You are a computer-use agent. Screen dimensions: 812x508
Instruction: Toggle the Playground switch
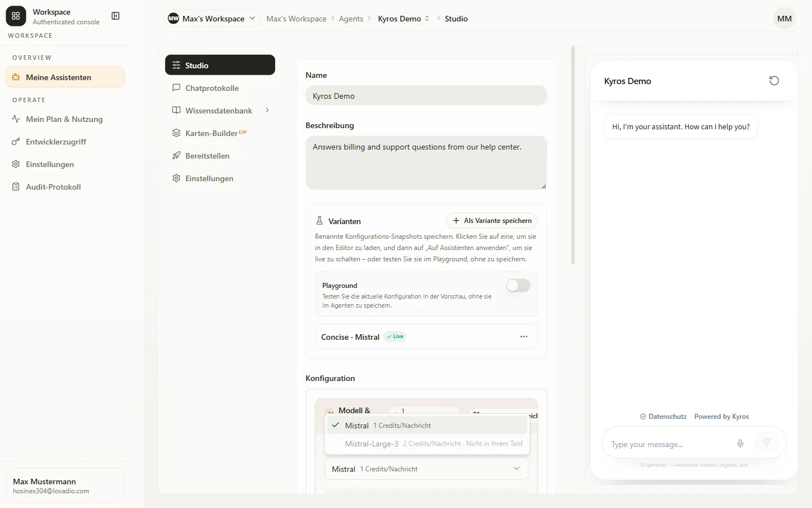click(518, 286)
